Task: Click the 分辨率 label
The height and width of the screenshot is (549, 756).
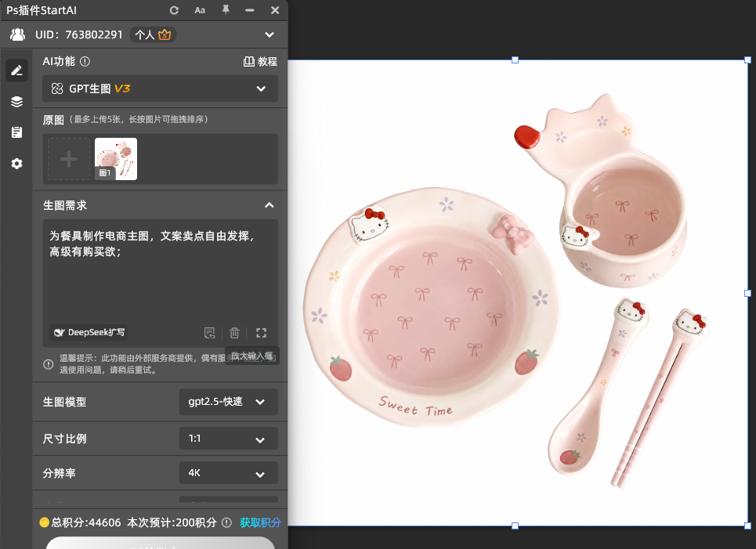Action: click(x=60, y=473)
